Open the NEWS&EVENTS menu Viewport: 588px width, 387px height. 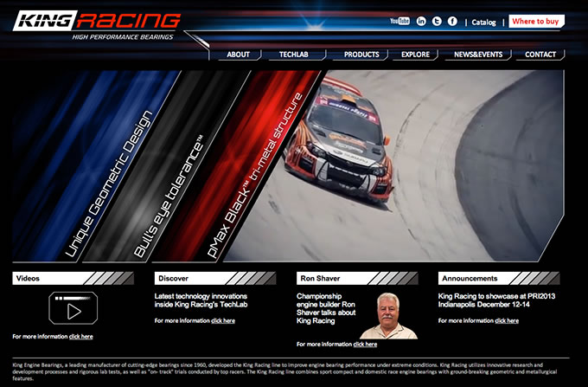(478, 55)
